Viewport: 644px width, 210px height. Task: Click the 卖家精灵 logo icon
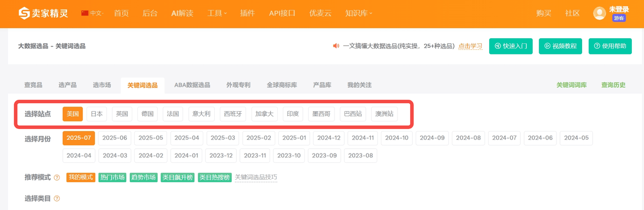[24, 14]
